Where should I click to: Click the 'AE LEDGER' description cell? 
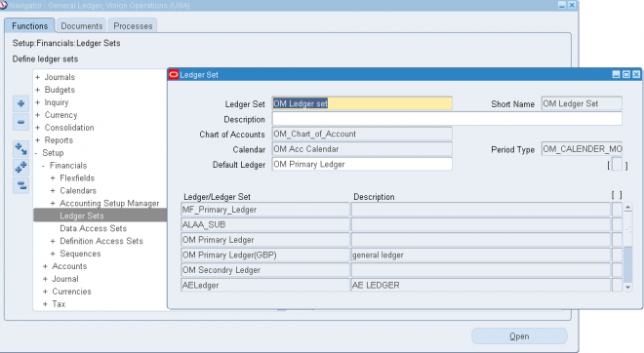tap(480, 285)
